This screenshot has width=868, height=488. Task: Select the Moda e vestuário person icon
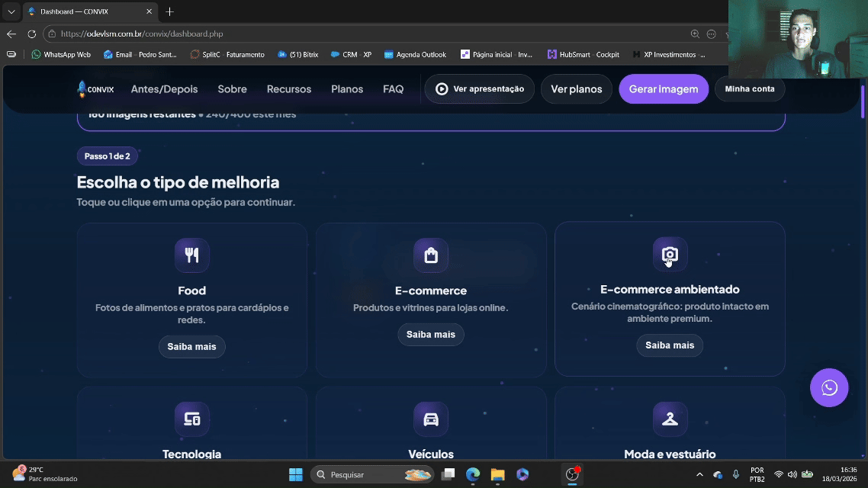tap(669, 419)
